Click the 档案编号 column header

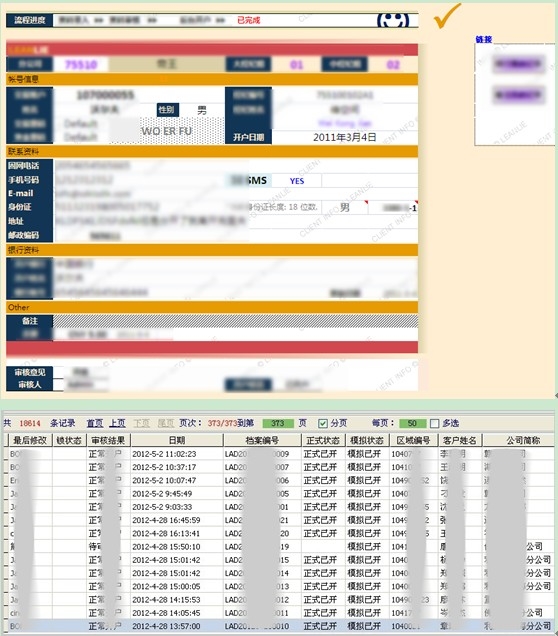262,440
